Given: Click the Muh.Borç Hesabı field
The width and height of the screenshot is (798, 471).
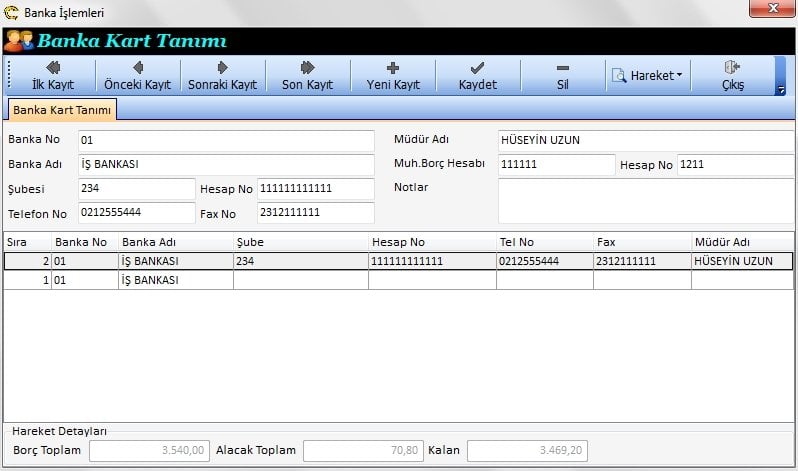Looking at the screenshot, I should point(556,164).
